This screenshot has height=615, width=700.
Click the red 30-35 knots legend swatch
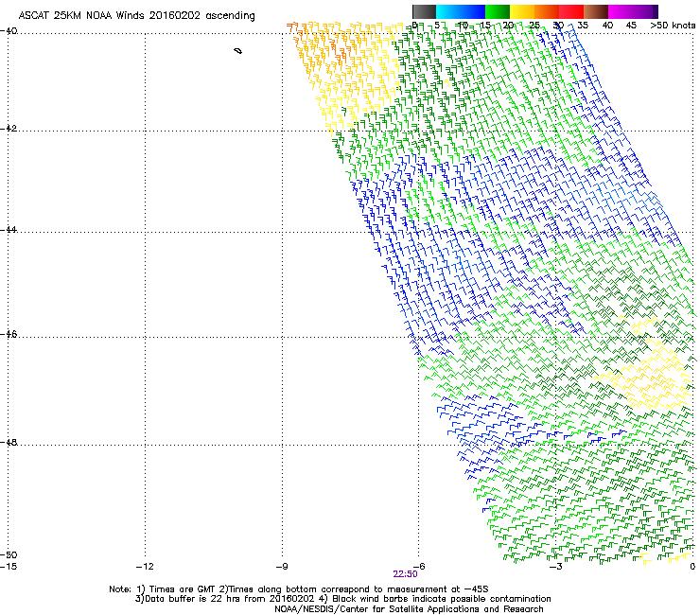click(571, 11)
